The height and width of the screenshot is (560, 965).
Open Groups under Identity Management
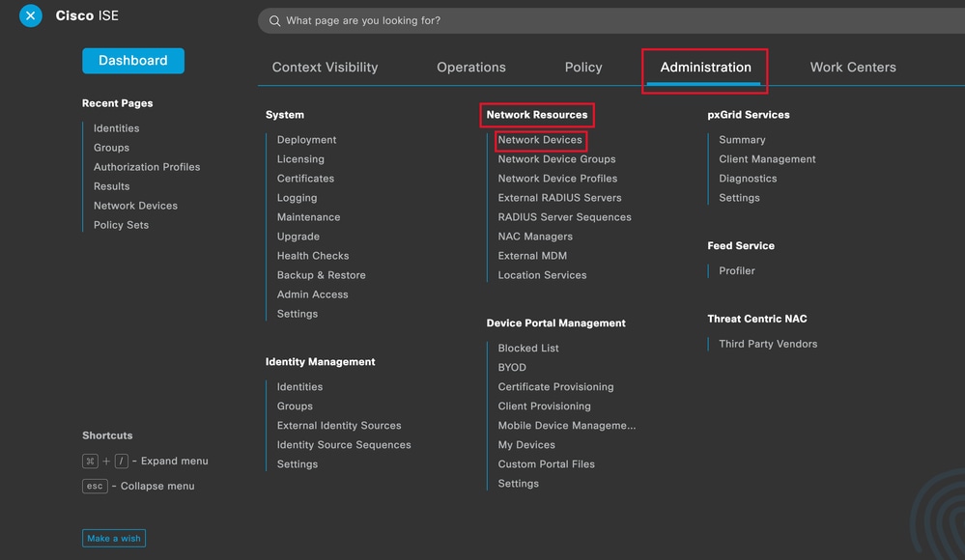coord(295,406)
